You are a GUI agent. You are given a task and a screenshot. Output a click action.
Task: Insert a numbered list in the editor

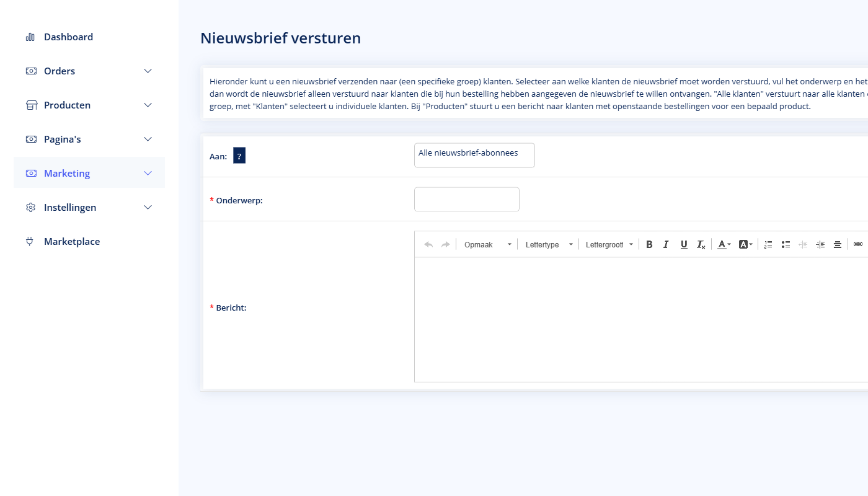(x=768, y=244)
